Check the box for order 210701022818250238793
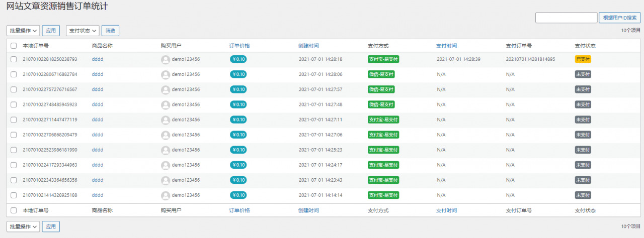Viewport: 644px width, 238px height. tap(14, 59)
